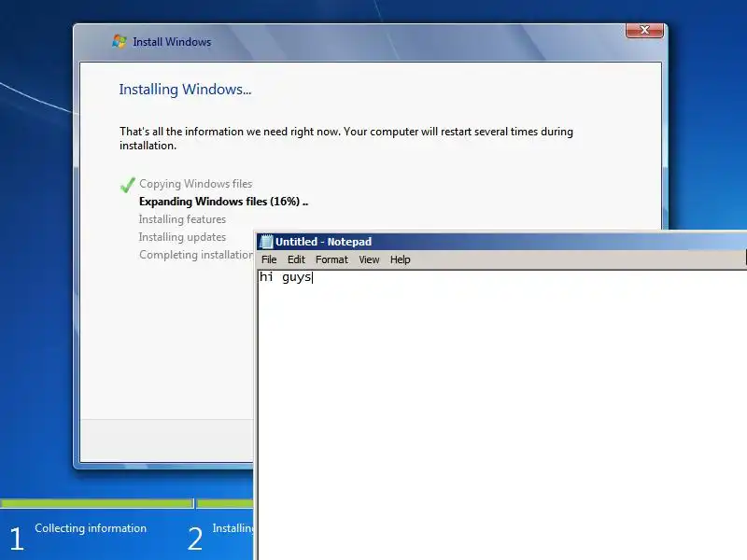Open the File menu in Notepad
The height and width of the screenshot is (560, 747).
click(x=269, y=259)
